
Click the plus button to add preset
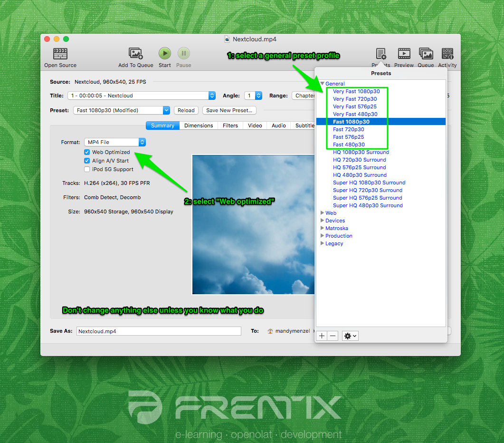tap(322, 336)
